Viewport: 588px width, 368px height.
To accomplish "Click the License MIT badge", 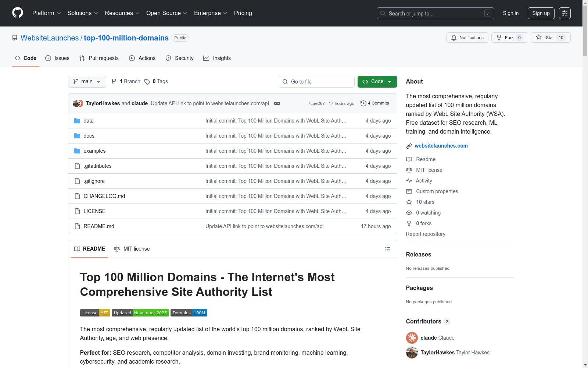I will tap(95, 313).
